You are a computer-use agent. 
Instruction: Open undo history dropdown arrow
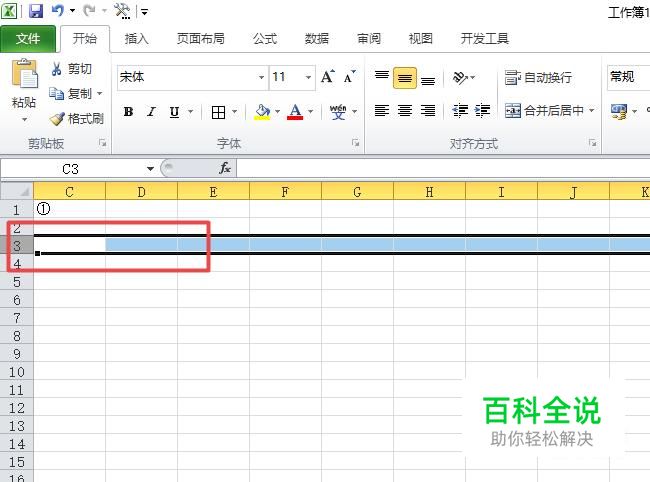coord(72,11)
